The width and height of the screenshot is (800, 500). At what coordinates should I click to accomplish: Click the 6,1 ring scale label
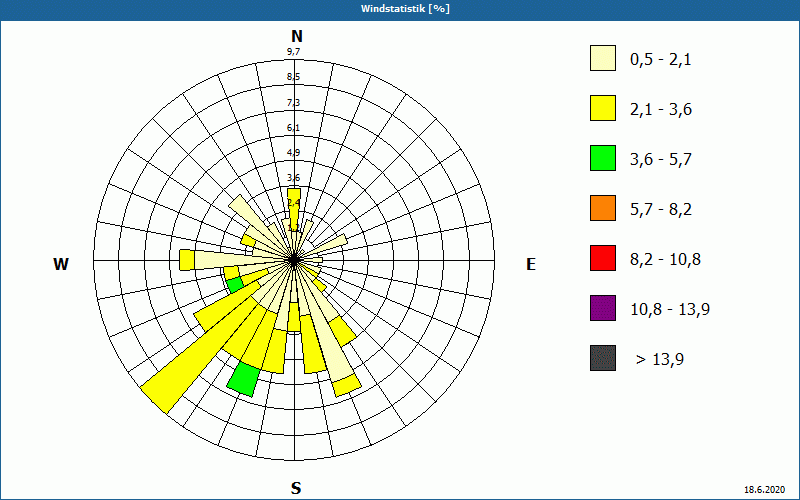(x=293, y=128)
